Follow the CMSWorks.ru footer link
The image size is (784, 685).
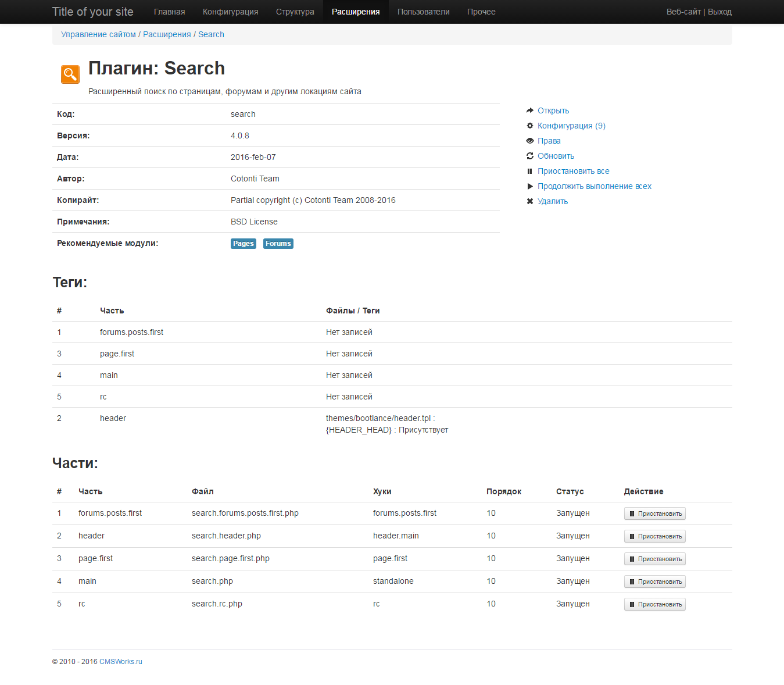(x=120, y=662)
